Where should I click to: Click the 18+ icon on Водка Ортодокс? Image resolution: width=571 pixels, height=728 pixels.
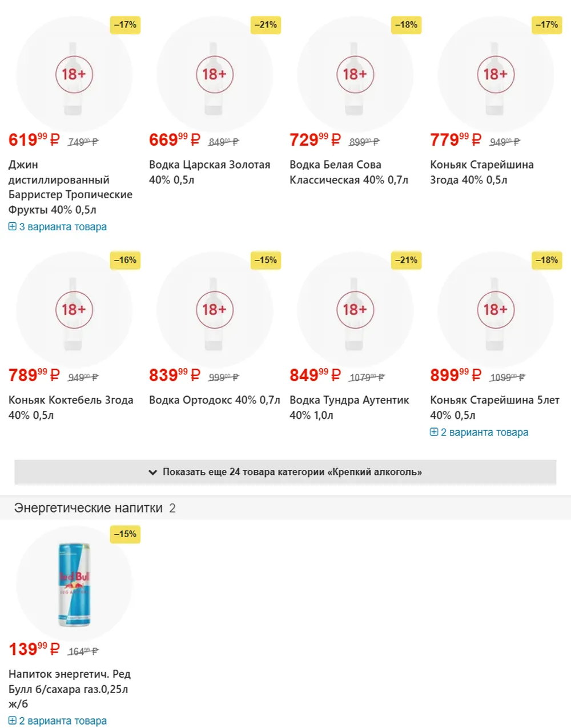tap(214, 310)
